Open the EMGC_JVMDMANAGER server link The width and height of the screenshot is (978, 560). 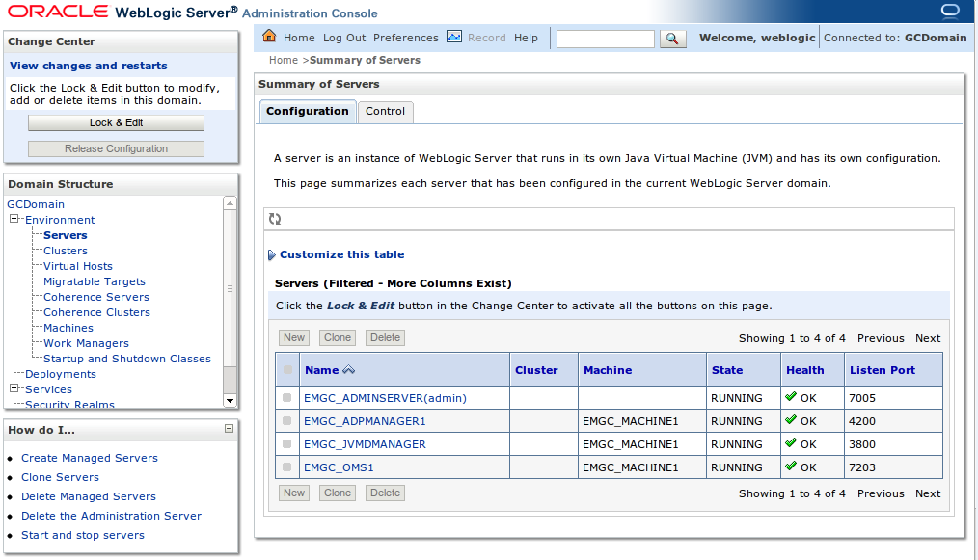point(365,444)
